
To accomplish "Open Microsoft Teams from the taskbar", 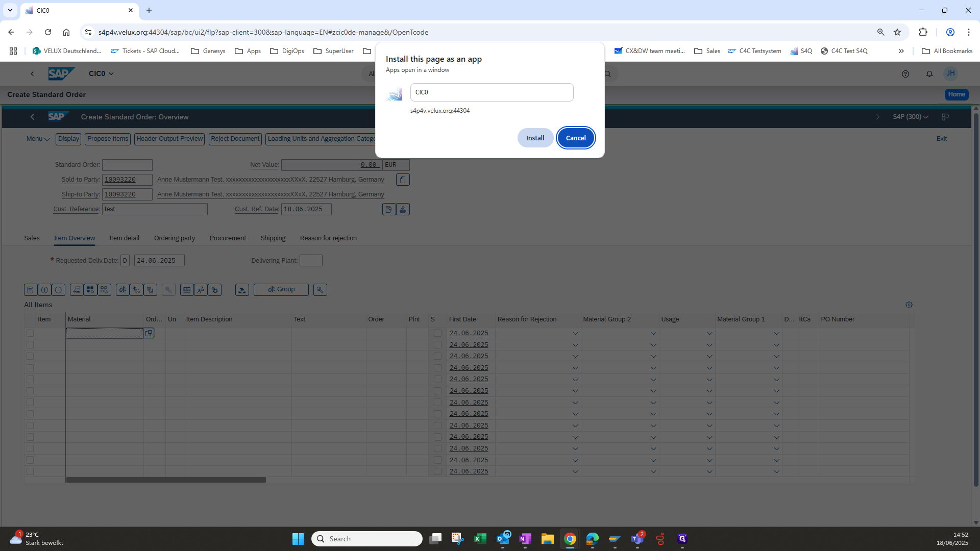I will [637, 539].
